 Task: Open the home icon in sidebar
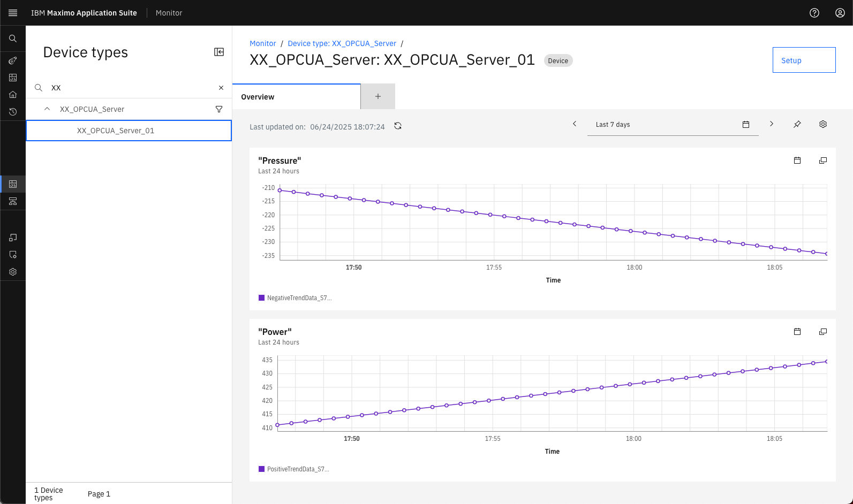click(x=13, y=95)
